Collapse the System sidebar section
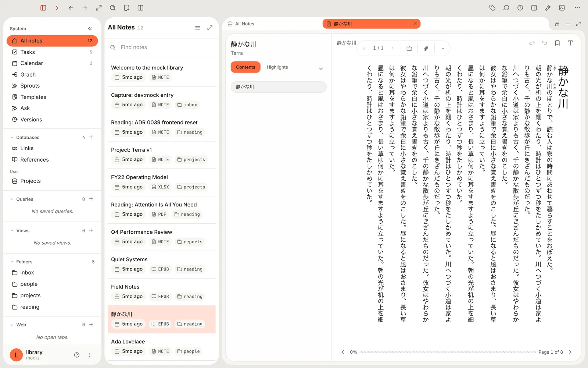588x368 pixels. (90, 29)
